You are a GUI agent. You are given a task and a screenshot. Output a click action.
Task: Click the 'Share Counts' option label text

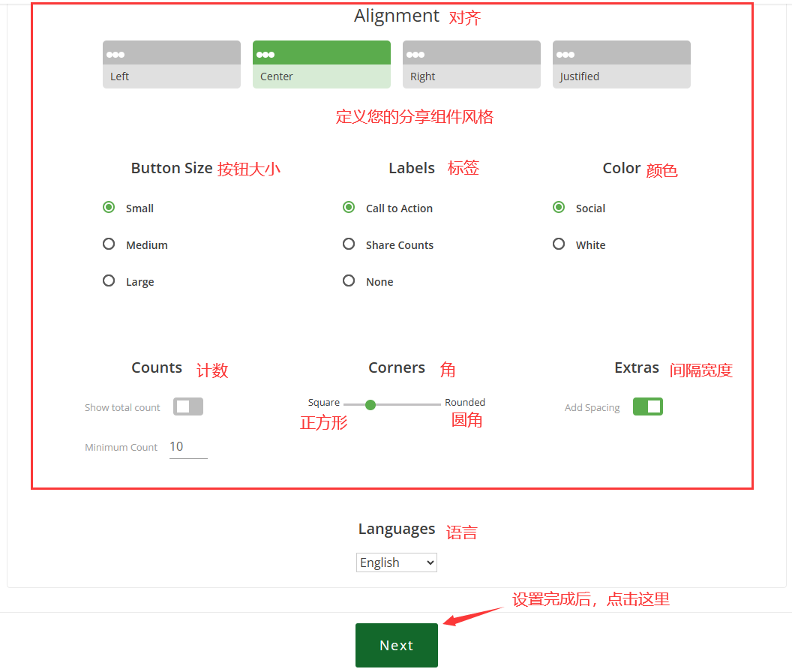(x=400, y=245)
